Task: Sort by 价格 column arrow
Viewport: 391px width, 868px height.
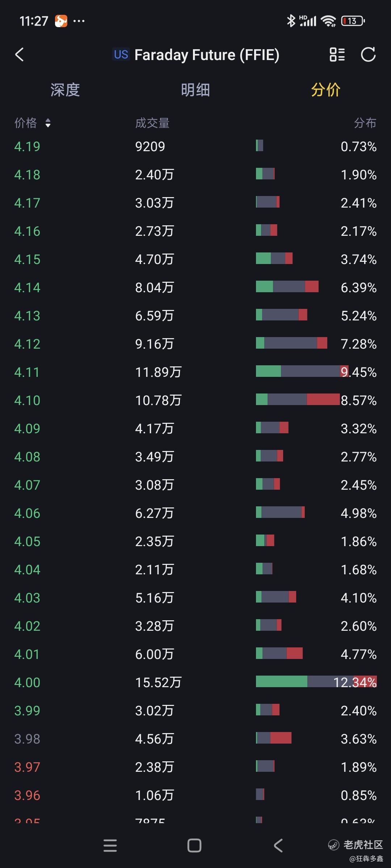Action: click(48, 123)
